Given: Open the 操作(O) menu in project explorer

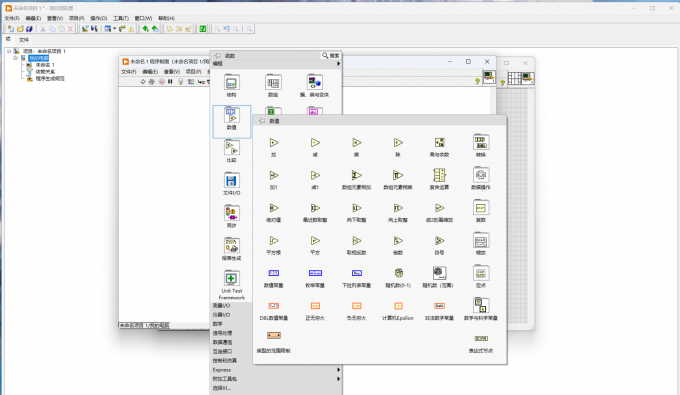Looking at the screenshot, I should 98,18.
